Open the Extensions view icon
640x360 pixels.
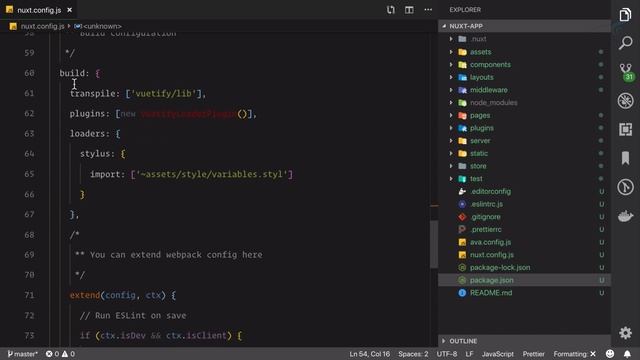[x=625, y=129]
